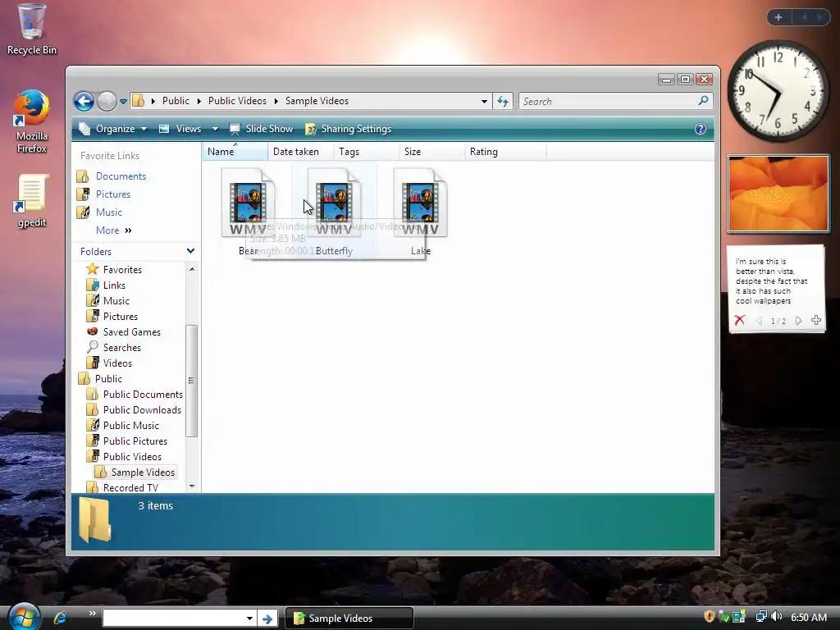Start the Slide Show

click(x=262, y=129)
